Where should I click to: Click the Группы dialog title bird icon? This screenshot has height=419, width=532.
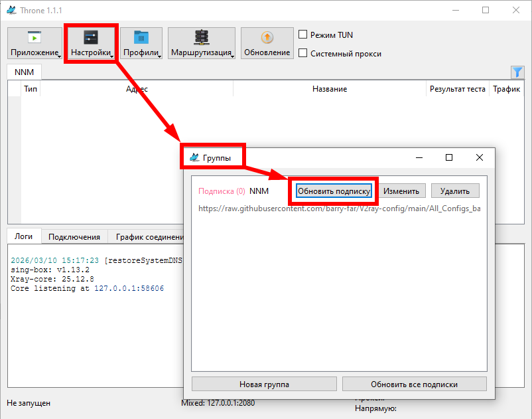click(194, 157)
